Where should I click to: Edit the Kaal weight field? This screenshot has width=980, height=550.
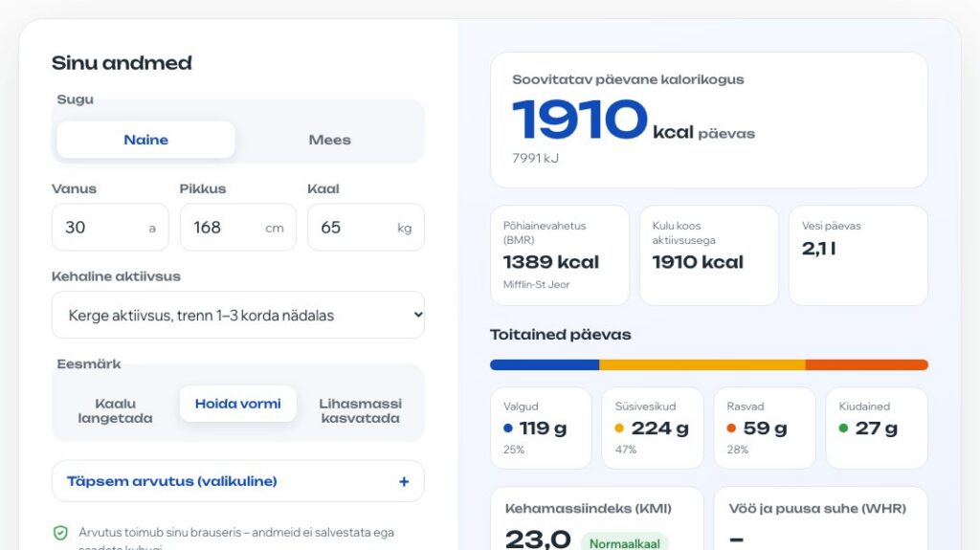(x=366, y=228)
